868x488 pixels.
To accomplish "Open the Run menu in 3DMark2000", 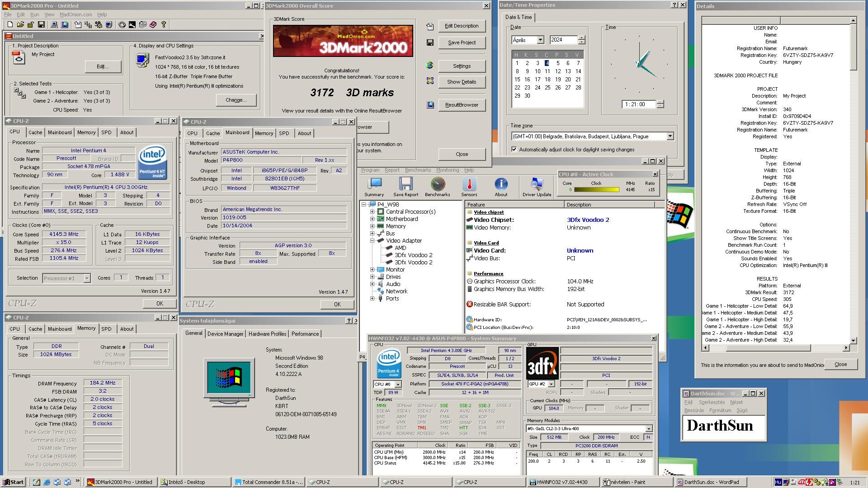I will coord(34,14).
